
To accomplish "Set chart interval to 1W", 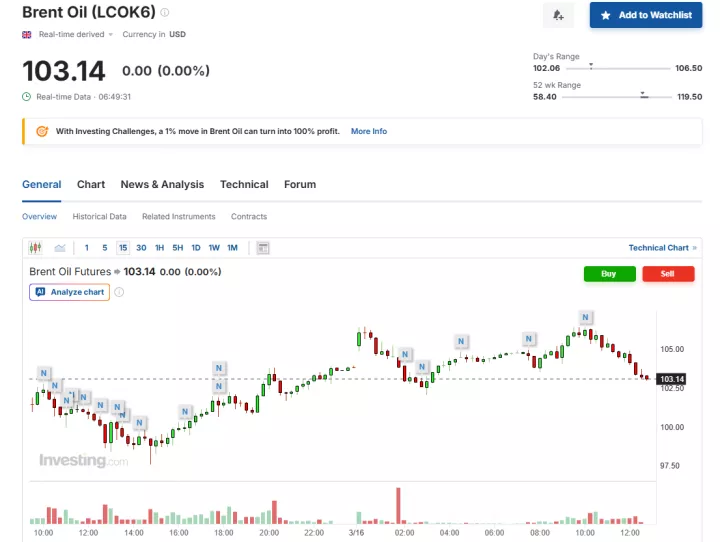I will coord(214,247).
